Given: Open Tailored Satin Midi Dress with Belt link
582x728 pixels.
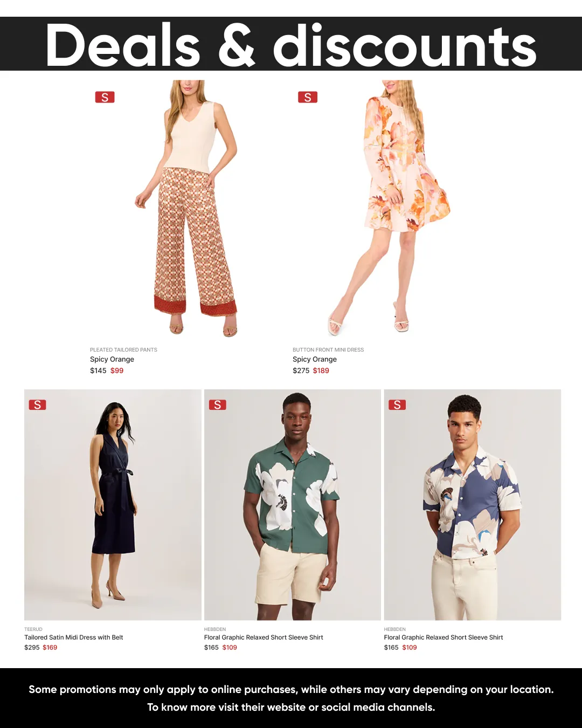Looking at the screenshot, I should 74,637.
